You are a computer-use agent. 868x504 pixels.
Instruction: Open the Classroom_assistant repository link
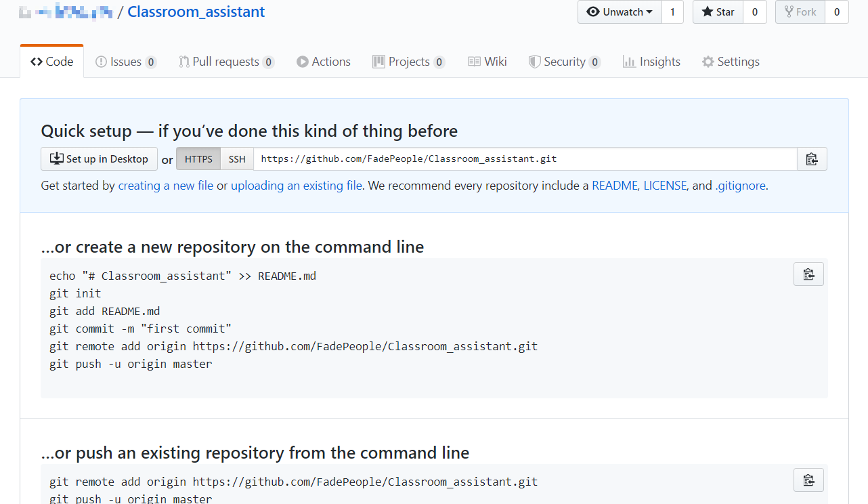[x=196, y=12]
